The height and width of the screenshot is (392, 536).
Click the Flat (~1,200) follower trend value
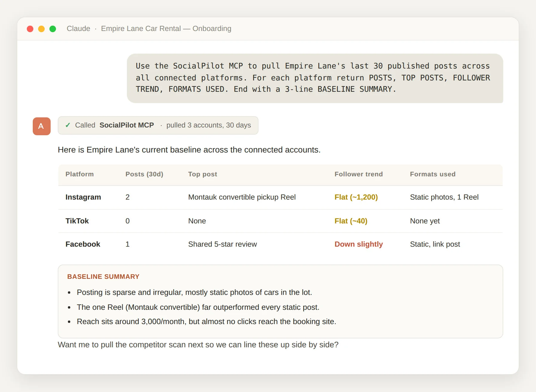coord(356,197)
